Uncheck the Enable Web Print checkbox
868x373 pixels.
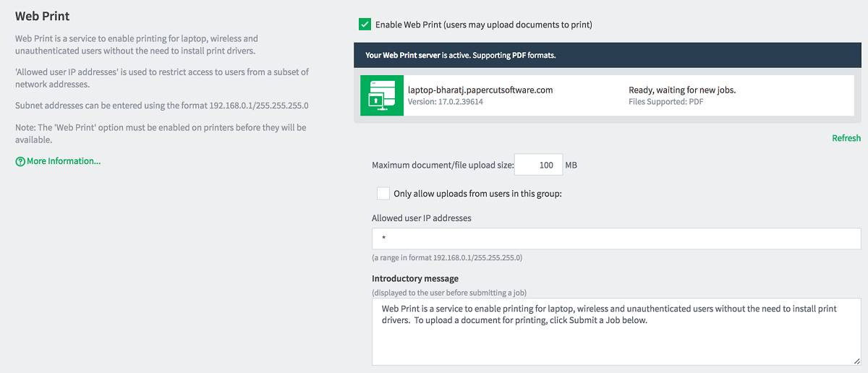(365, 25)
